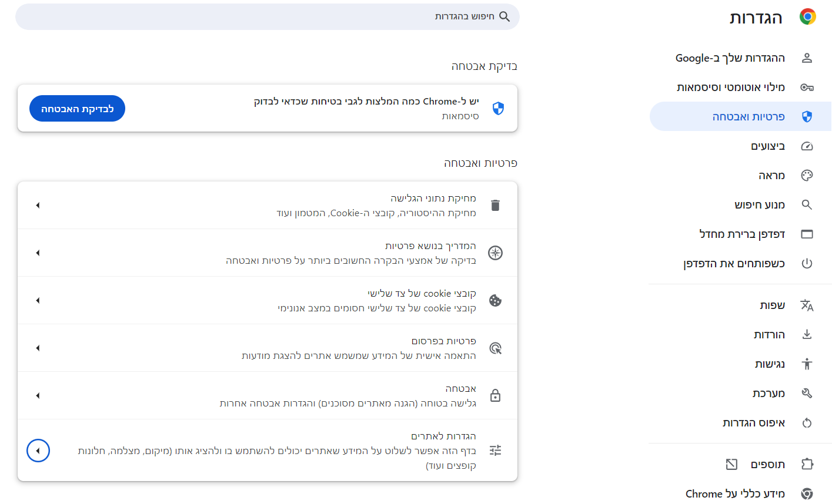Open מילוי אוטומטי וסיסמאות in the sidebar
832x504 pixels.
point(731,88)
